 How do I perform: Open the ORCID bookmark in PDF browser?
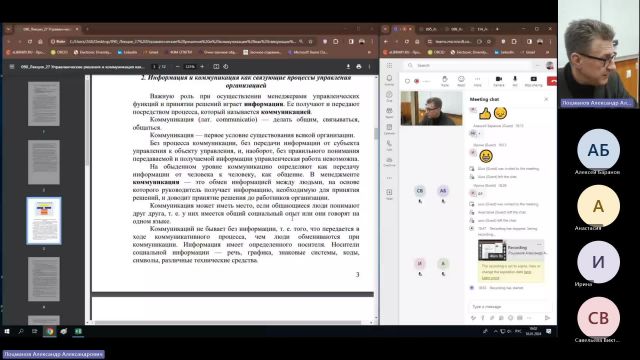pos(59,52)
